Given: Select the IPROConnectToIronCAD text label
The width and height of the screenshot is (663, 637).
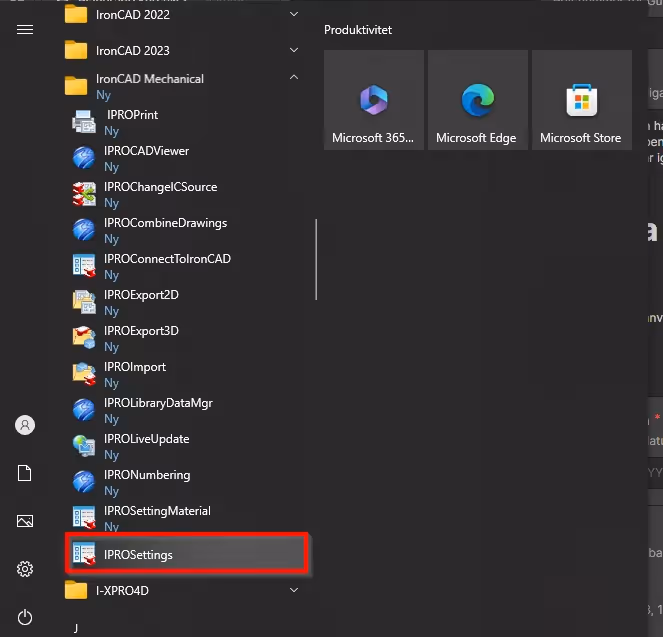Looking at the screenshot, I should [167, 259].
